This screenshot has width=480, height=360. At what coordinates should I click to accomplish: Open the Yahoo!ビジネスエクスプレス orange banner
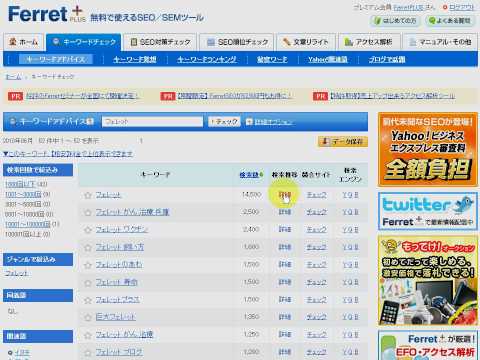pos(428,149)
